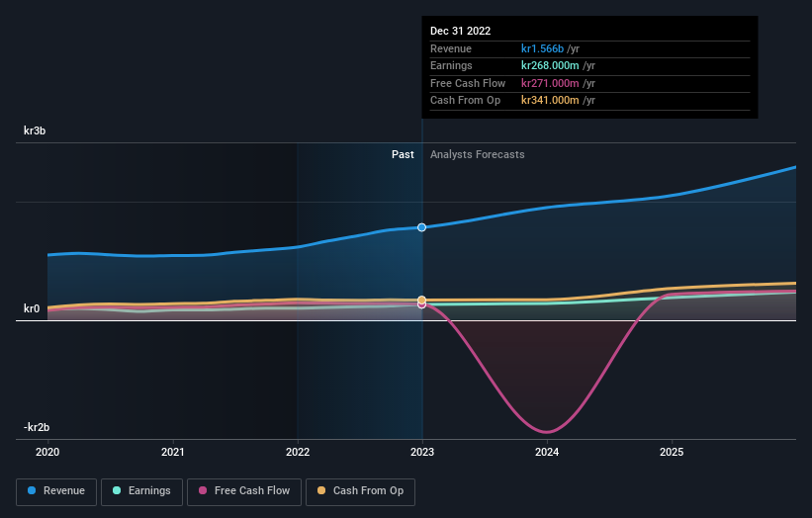
Task: Click the Cash From Op label in tooltip
Action: click(465, 101)
